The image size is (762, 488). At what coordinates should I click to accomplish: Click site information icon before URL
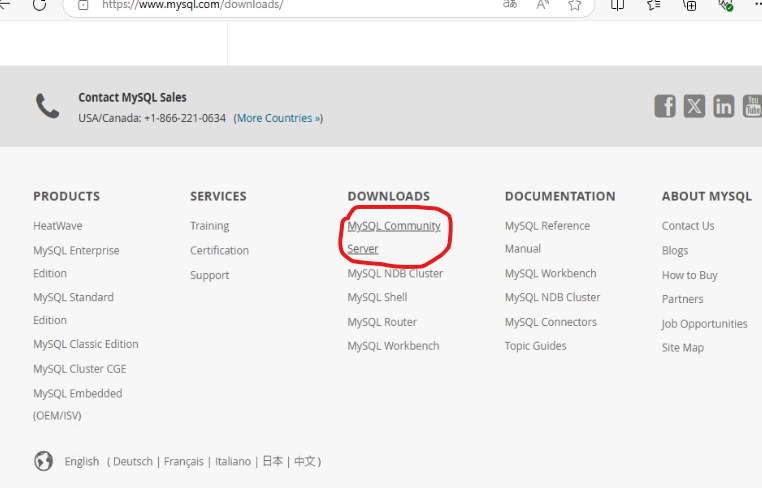(x=83, y=5)
